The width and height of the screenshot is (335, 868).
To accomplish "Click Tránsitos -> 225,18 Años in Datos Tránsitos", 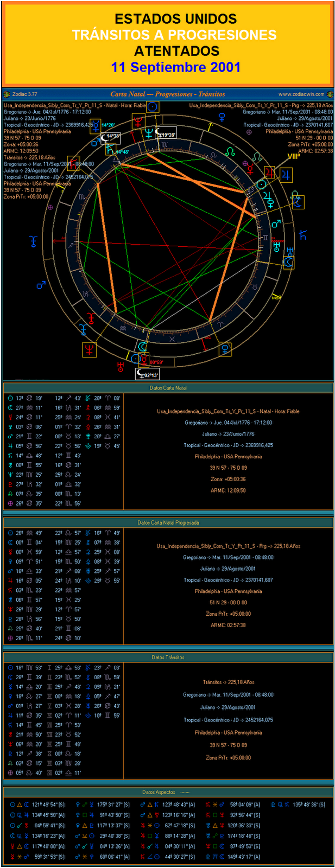I will [x=228, y=682].
